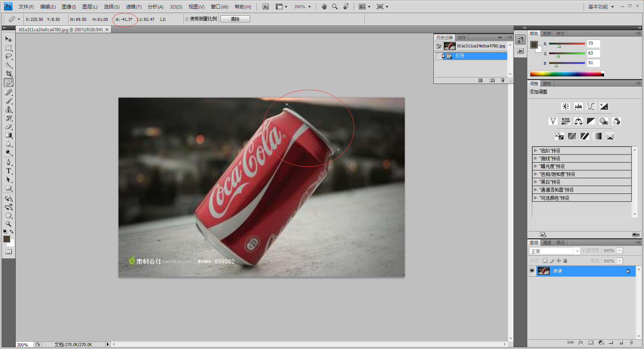
Task: Hide the 背景 layer eye icon
Action: (x=532, y=271)
